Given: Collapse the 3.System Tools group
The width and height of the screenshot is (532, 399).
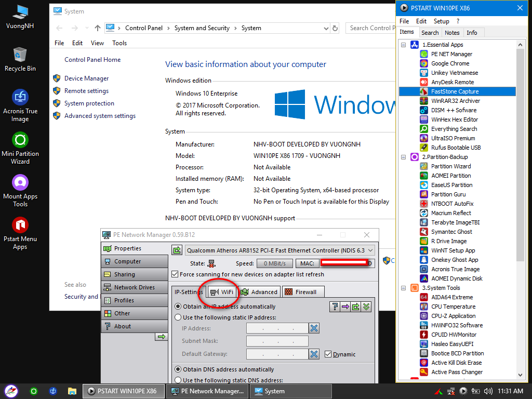Looking at the screenshot, I should pyautogui.click(x=403, y=288).
